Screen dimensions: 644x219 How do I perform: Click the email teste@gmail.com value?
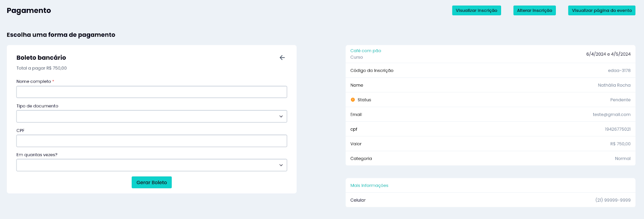coord(611,115)
